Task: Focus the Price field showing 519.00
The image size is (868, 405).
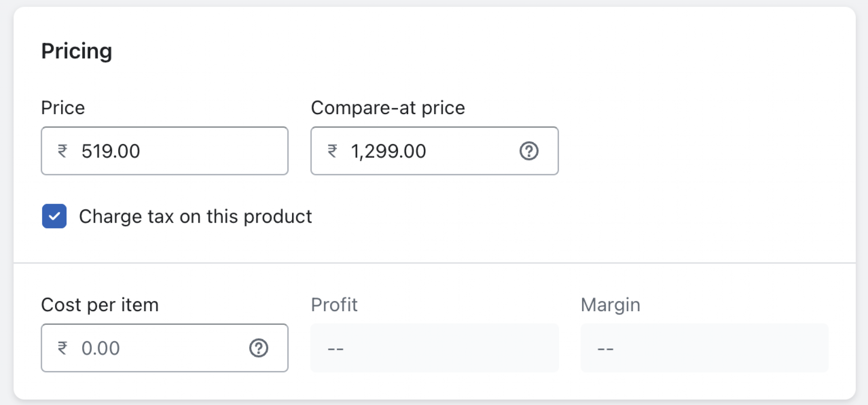Action: click(178, 151)
